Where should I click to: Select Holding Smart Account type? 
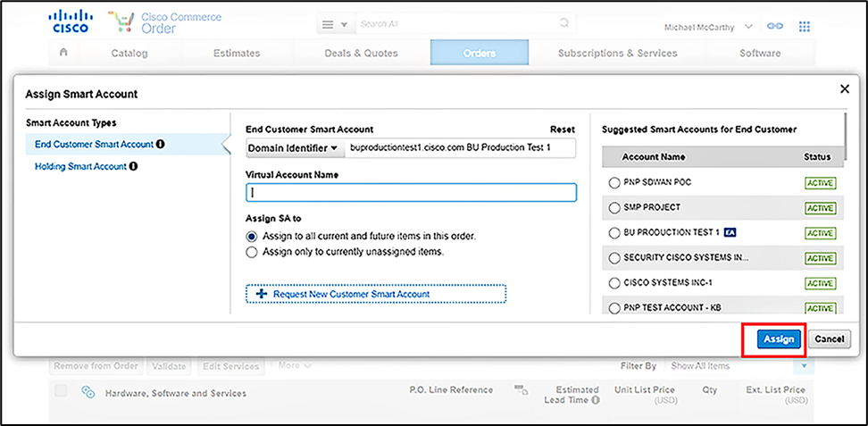[x=81, y=166]
